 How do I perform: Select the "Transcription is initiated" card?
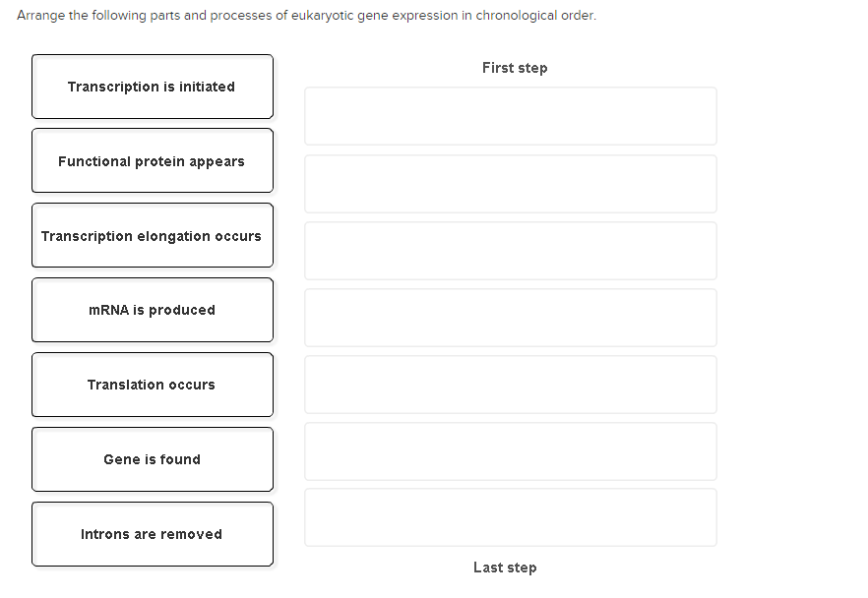pos(153,87)
